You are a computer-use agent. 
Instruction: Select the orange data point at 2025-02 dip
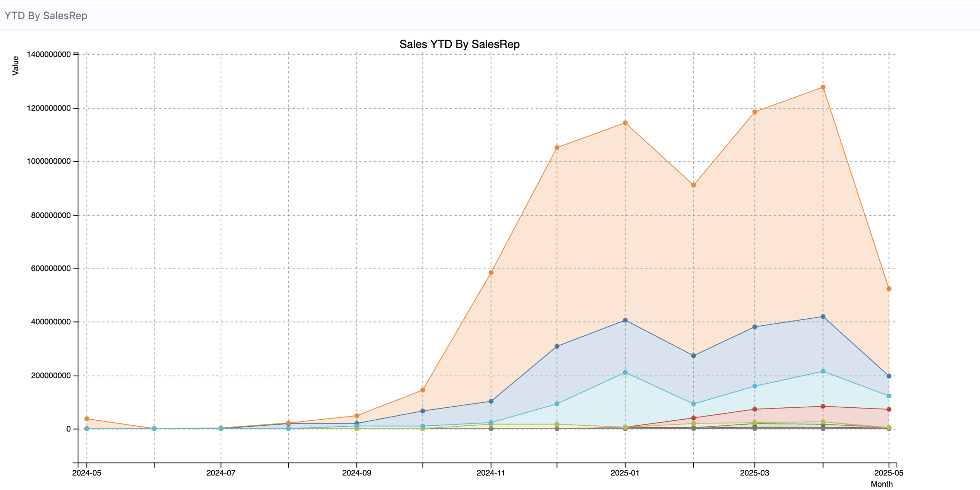click(x=693, y=185)
